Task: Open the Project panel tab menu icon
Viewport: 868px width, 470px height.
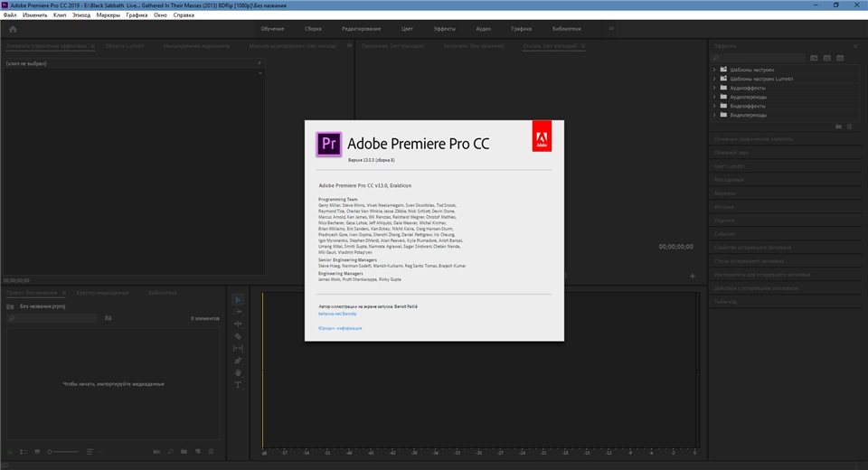Action: pyautogui.click(x=63, y=293)
